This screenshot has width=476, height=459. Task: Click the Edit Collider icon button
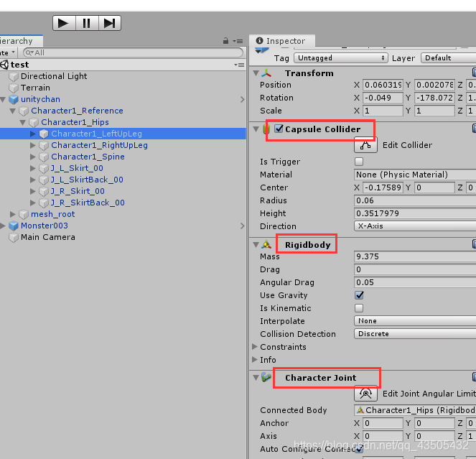[x=365, y=145]
